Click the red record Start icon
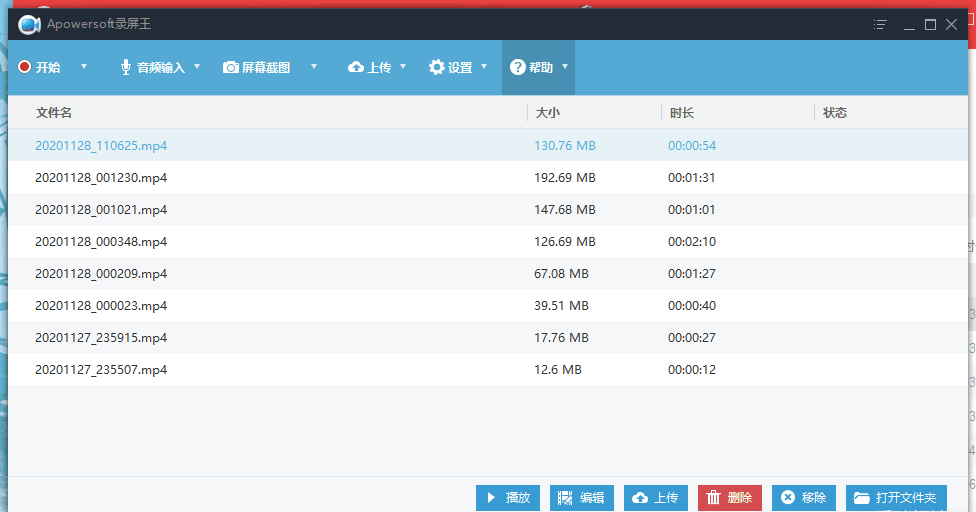The height and width of the screenshot is (512, 976). point(24,67)
